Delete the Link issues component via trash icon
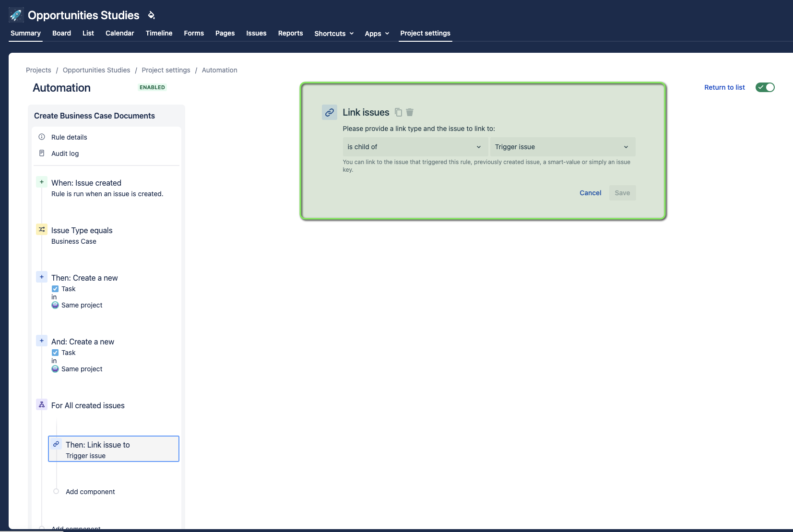This screenshot has height=532, width=793. 410,112
